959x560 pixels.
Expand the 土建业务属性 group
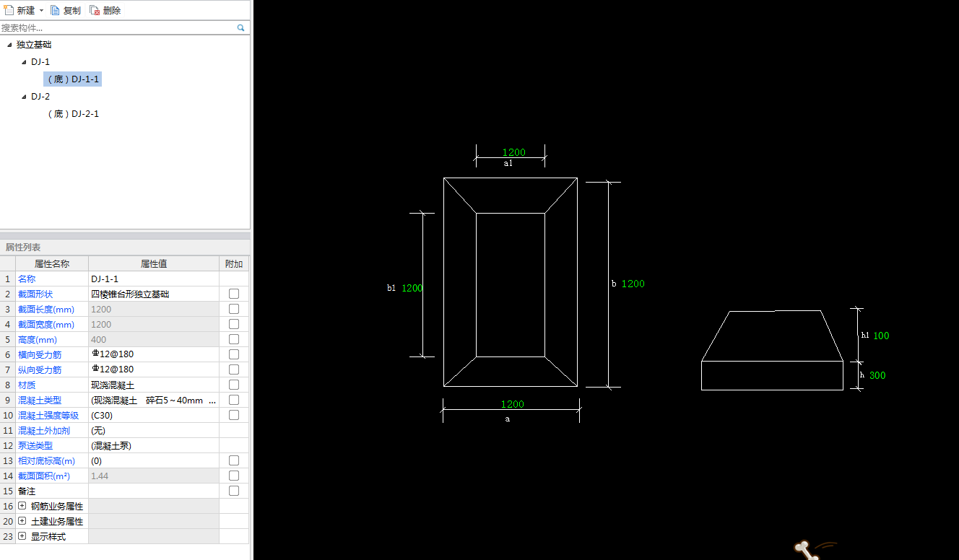pyautogui.click(x=22, y=521)
